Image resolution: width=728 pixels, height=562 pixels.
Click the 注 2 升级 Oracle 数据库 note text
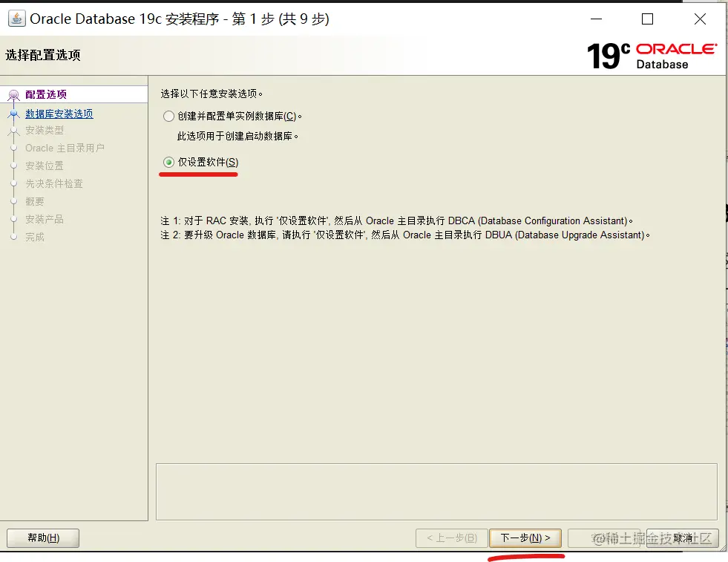[405, 235]
